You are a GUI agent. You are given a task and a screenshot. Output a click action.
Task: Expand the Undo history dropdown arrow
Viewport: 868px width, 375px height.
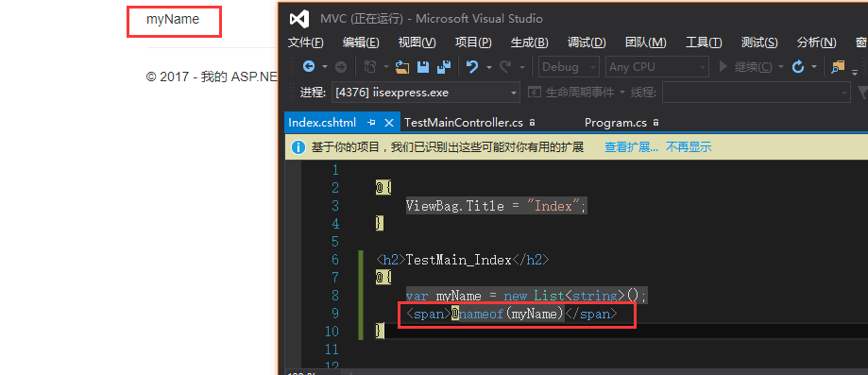tap(489, 67)
